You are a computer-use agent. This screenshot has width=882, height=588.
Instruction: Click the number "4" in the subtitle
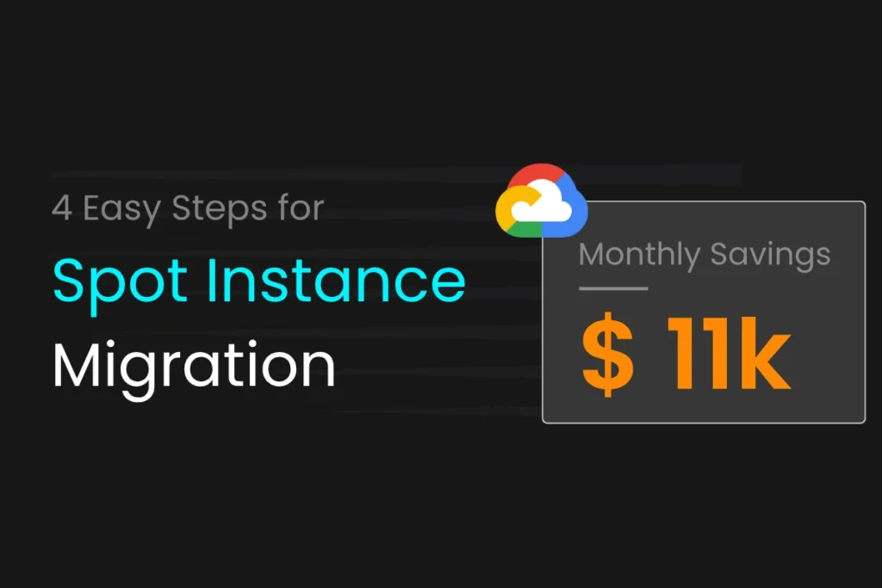point(62,208)
